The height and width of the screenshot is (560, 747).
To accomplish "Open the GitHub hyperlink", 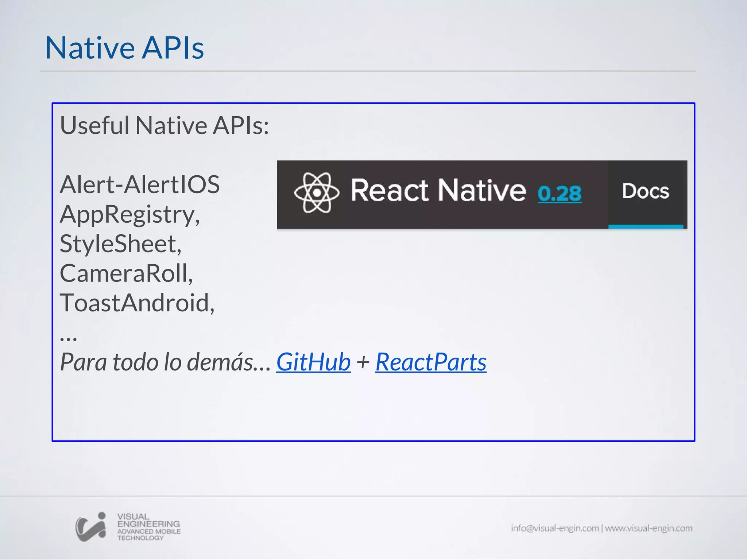I will point(313,362).
